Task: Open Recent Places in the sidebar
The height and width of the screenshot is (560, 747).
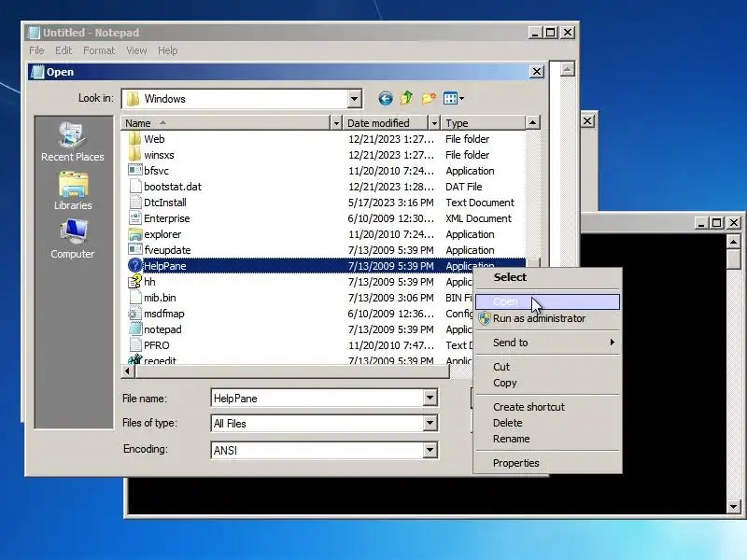Action: tap(73, 142)
